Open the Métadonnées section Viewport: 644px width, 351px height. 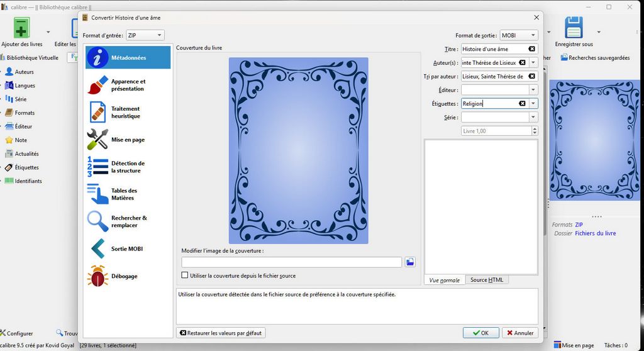tap(128, 58)
